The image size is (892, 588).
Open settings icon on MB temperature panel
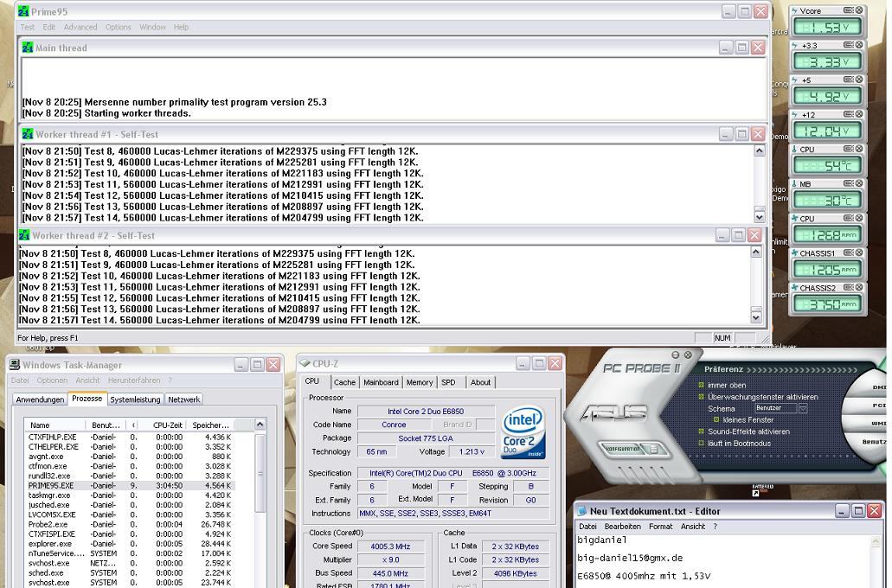[848, 183]
